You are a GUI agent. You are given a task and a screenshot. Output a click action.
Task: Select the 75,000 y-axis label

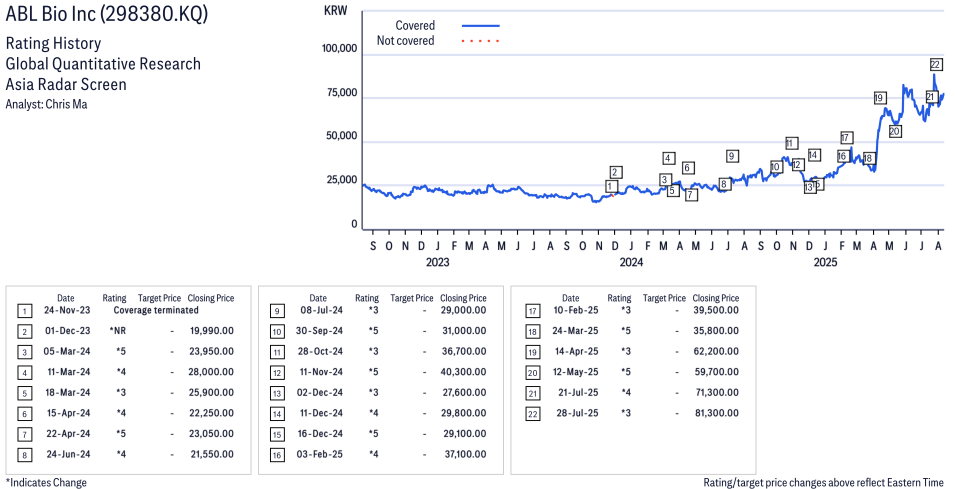coord(342,93)
